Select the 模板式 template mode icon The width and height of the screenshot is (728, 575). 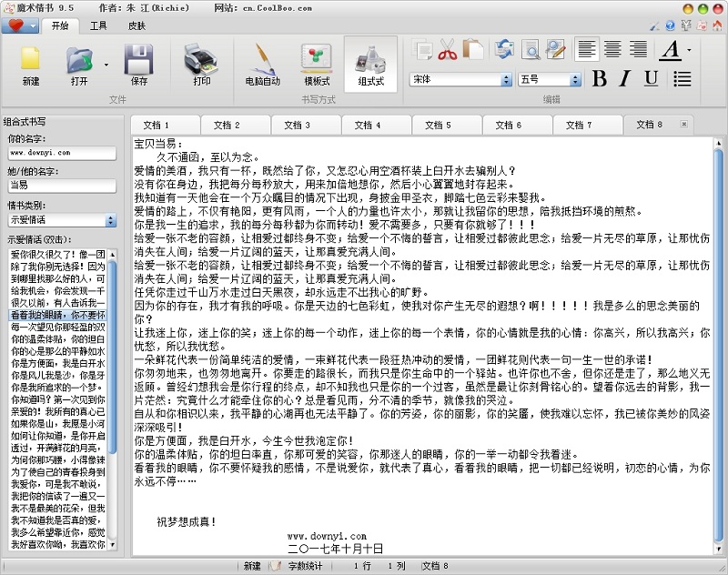click(317, 60)
